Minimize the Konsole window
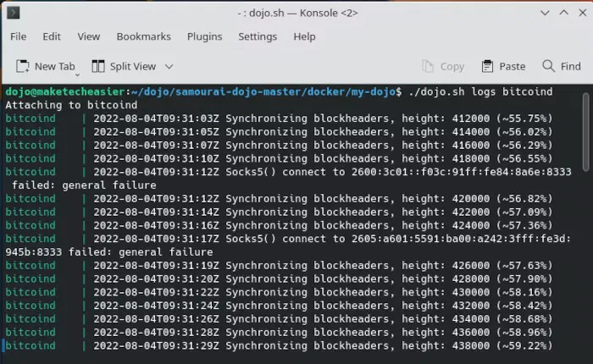The image size is (593, 364). (x=545, y=13)
